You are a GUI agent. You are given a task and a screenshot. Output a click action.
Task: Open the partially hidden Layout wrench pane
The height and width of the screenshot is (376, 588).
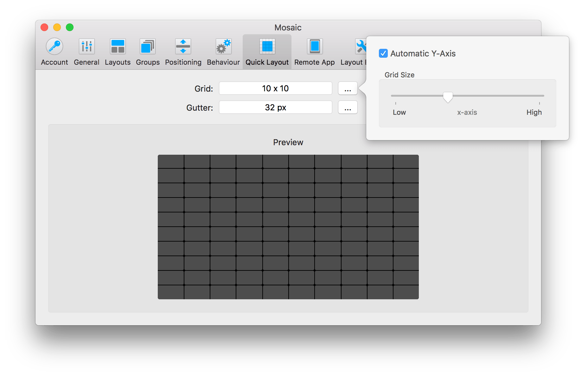(x=353, y=52)
